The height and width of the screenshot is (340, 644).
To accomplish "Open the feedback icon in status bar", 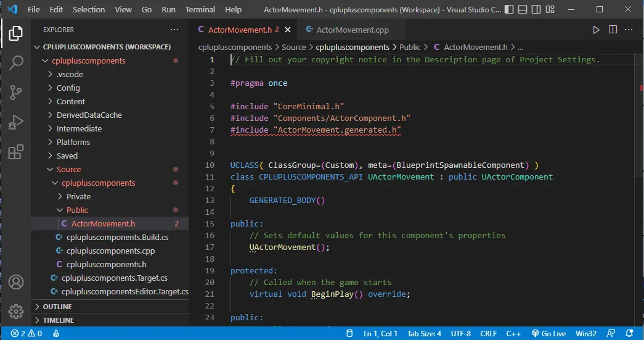I will [x=611, y=333].
